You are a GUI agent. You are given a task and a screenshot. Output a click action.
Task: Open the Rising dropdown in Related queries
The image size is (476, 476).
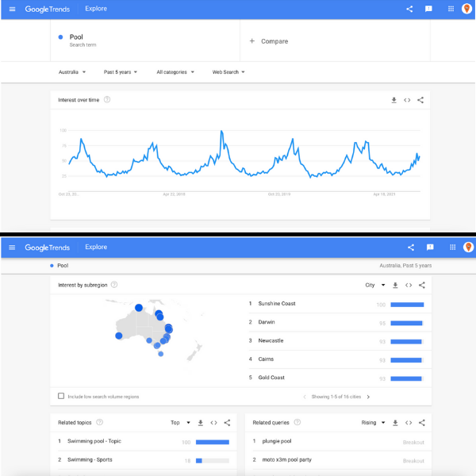point(373,423)
